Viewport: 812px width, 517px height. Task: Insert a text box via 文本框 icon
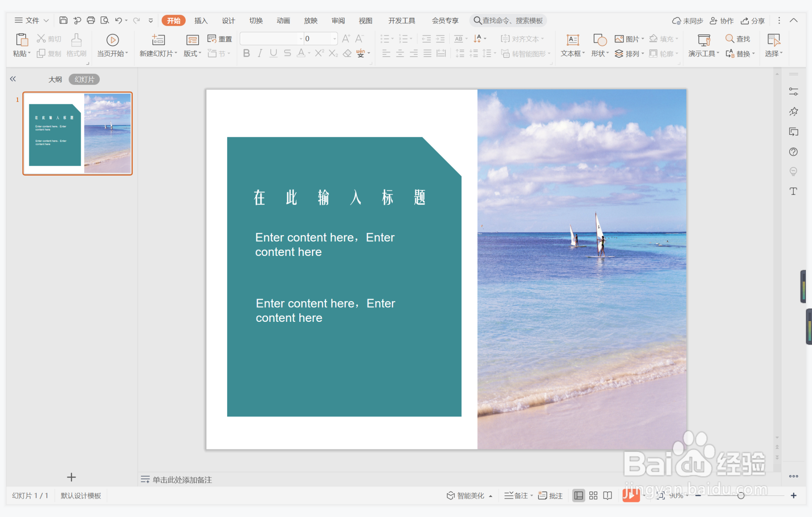[573, 40]
